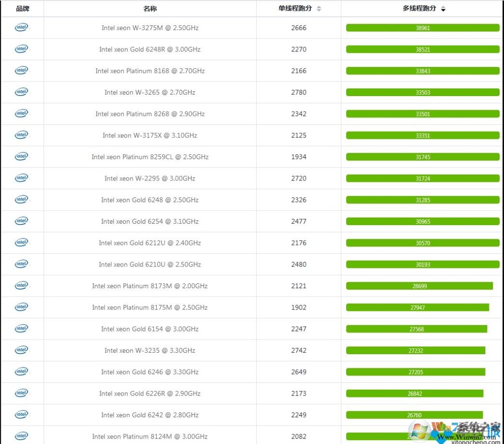Click Intel logo next to W-3265
504x444 pixels.
pyautogui.click(x=22, y=92)
